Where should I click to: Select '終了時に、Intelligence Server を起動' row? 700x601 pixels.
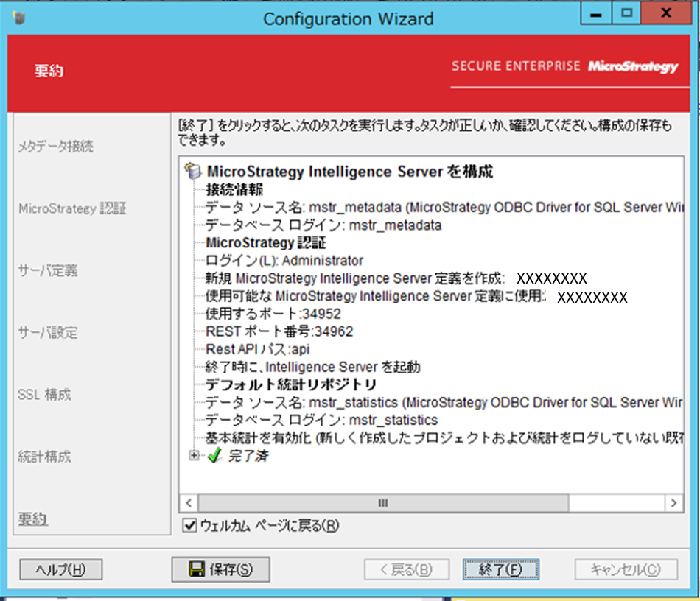pyautogui.click(x=313, y=367)
